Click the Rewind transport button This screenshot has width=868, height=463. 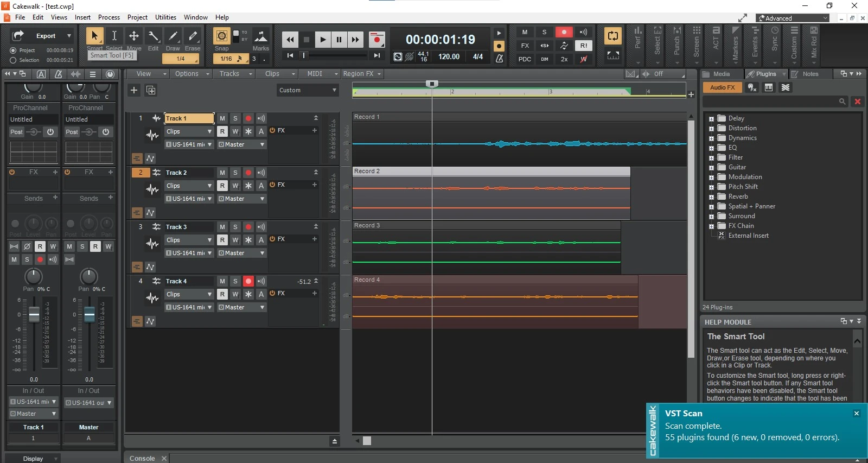pos(290,40)
